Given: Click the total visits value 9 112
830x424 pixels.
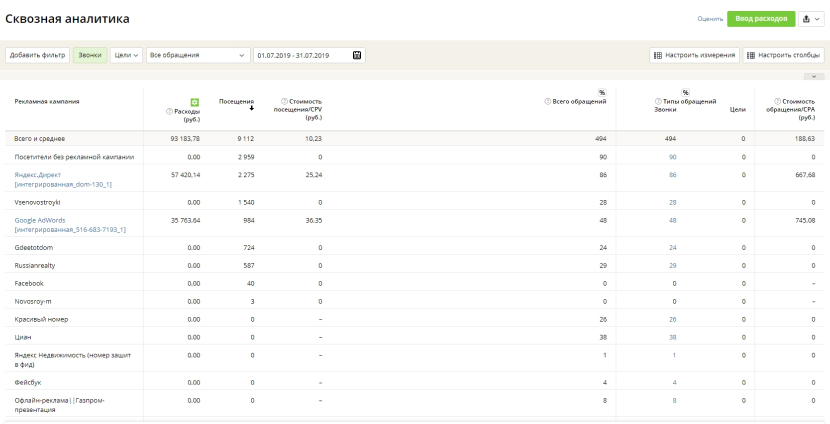Looking at the screenshot, I should [x=246, y=139].
